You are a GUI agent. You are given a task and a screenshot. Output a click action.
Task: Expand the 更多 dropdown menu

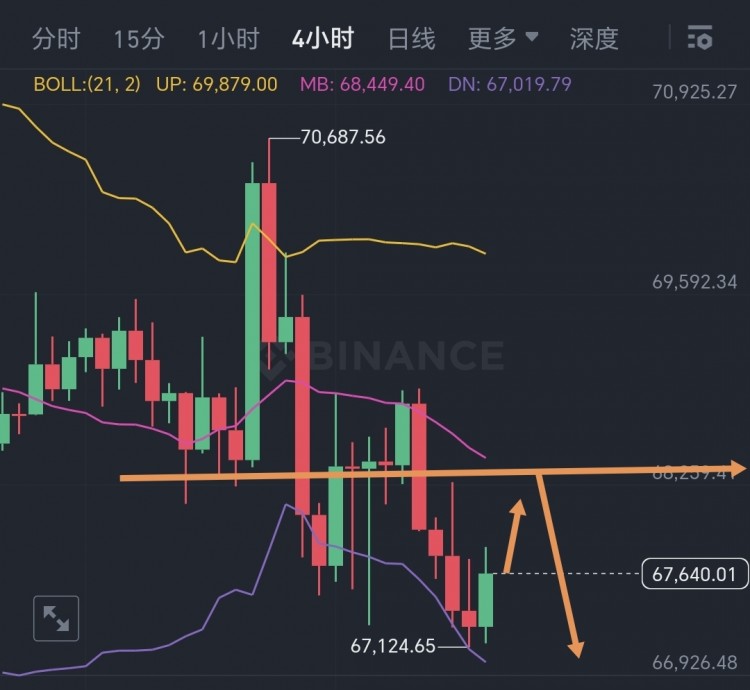point(503,40)
